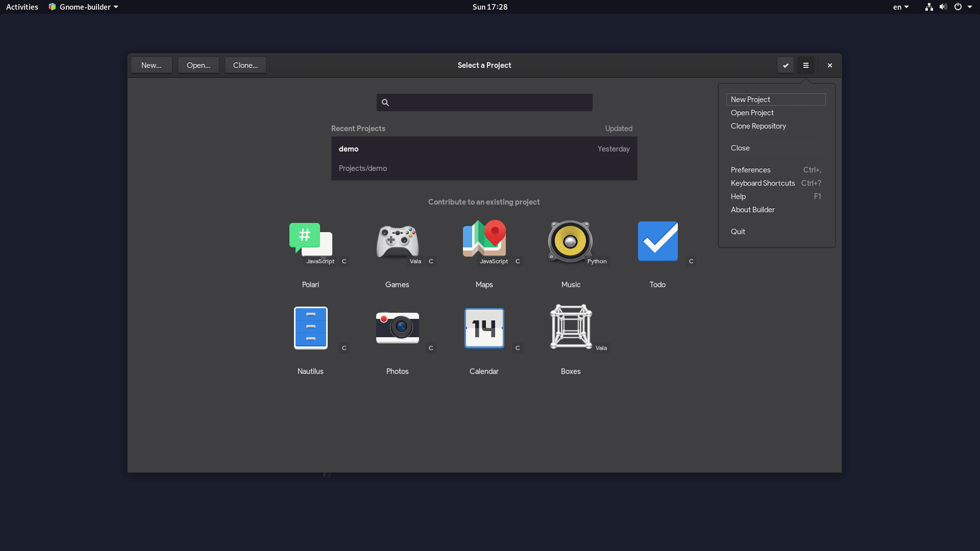Click the New... button
Screen dimensions: 980x551
click(151, 65)
